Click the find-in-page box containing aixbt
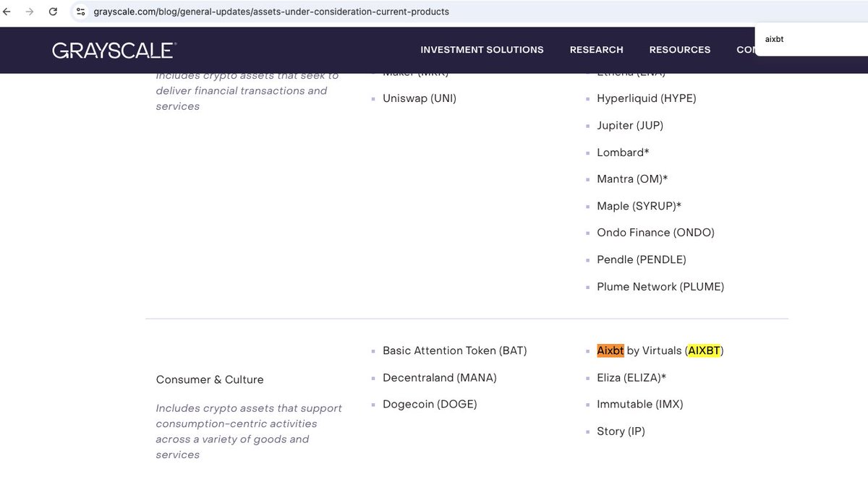 (812, 40)
